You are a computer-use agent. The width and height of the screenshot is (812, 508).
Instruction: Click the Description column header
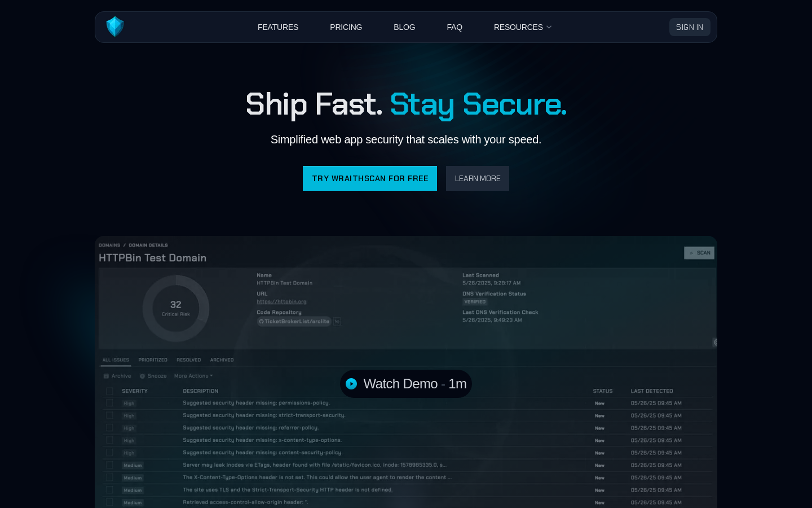(x=200, y=391)
